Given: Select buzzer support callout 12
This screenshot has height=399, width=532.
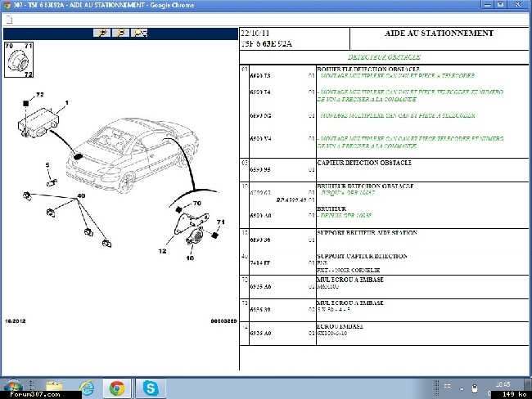Looking at the screenshot, I should [163, 251].
